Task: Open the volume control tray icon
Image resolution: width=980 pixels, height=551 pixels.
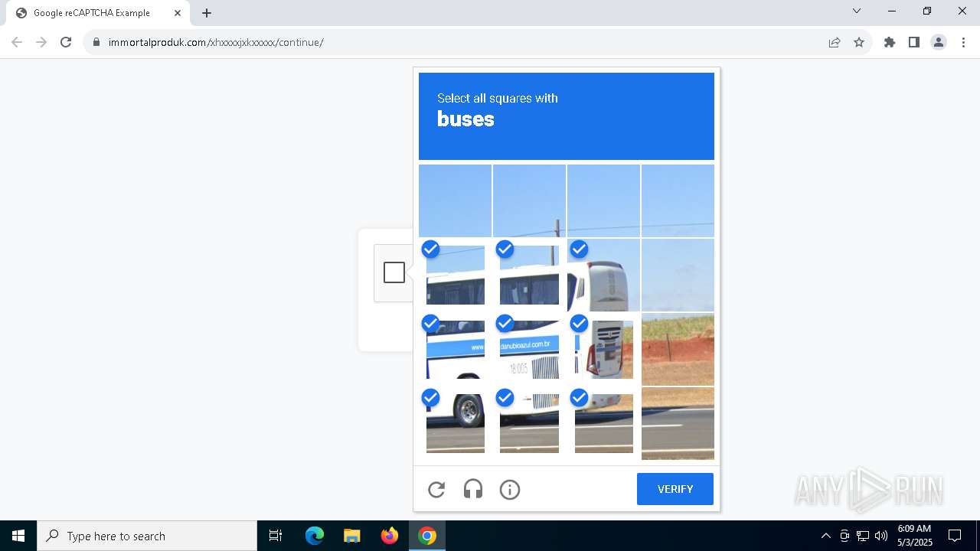Action: coord(881,536)
